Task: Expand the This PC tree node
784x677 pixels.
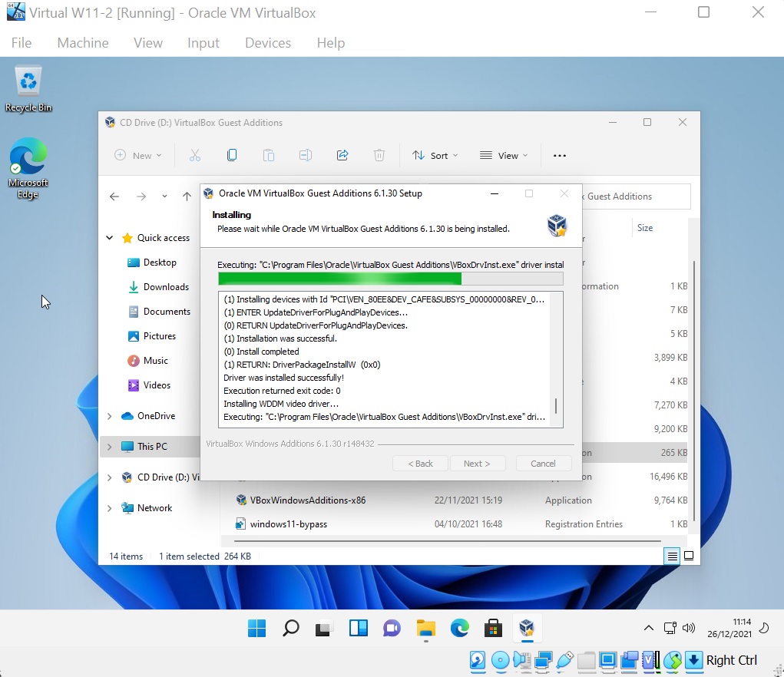Action: 110,447
